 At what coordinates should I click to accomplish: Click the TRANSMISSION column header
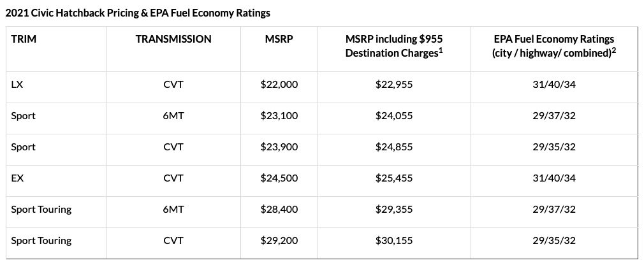pos(173,39)
